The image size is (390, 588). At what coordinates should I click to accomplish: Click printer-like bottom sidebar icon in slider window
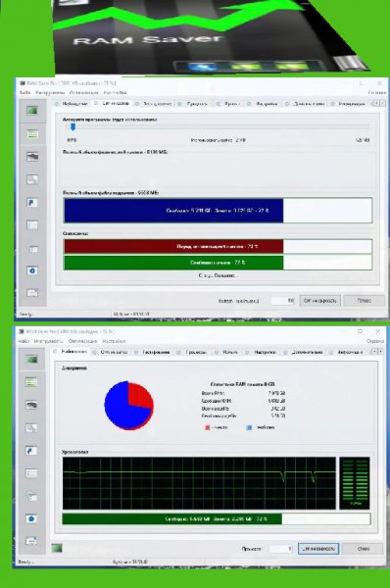pos(32,292)
